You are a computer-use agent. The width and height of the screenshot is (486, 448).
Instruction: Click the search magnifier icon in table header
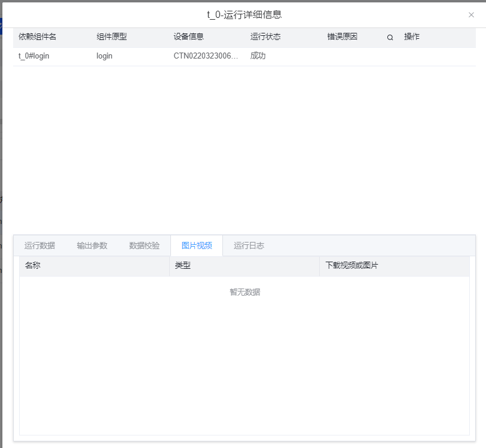(x=390, y=37)
